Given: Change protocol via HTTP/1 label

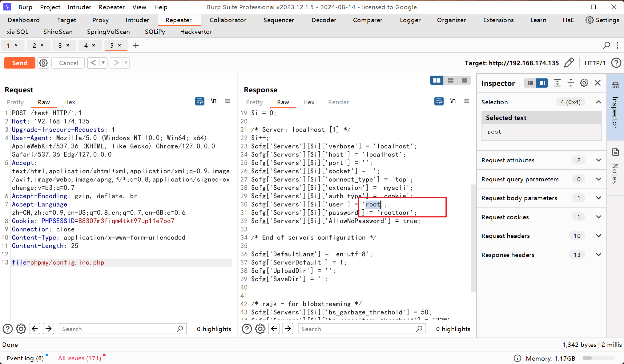Looking at the screenshot, I should pyautogui.click(x=595, y=63).
